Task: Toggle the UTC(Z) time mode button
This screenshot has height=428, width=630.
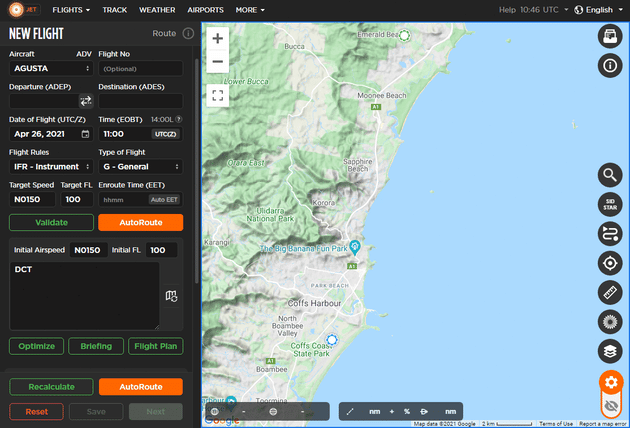Action: [166, 134]
